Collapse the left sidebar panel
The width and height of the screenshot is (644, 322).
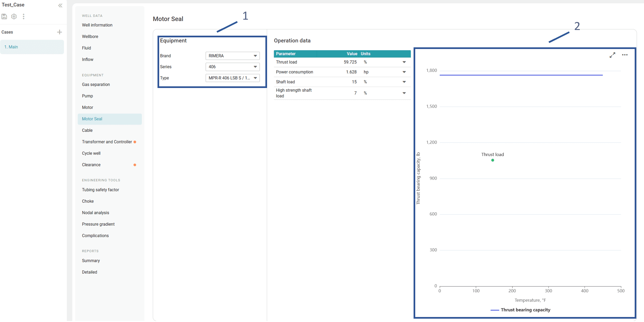[x=60, y=5]
